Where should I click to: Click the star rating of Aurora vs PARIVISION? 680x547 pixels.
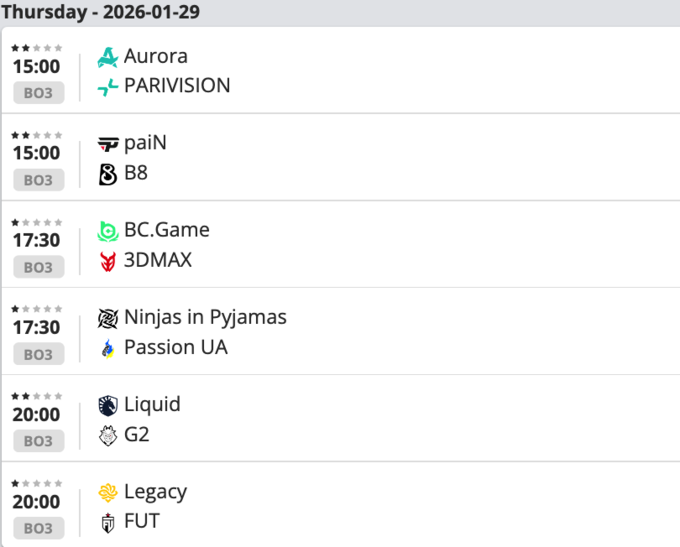click(36, 47)
